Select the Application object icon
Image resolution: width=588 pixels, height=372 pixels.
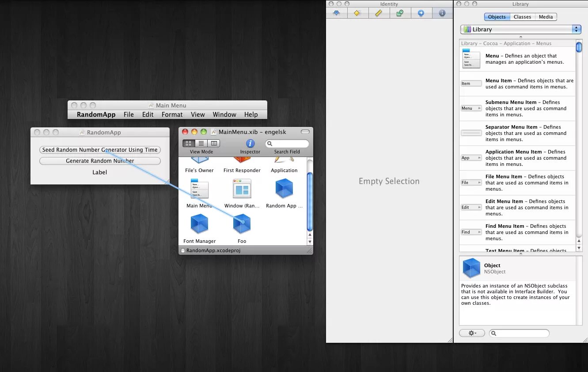(x=284, y=161)
